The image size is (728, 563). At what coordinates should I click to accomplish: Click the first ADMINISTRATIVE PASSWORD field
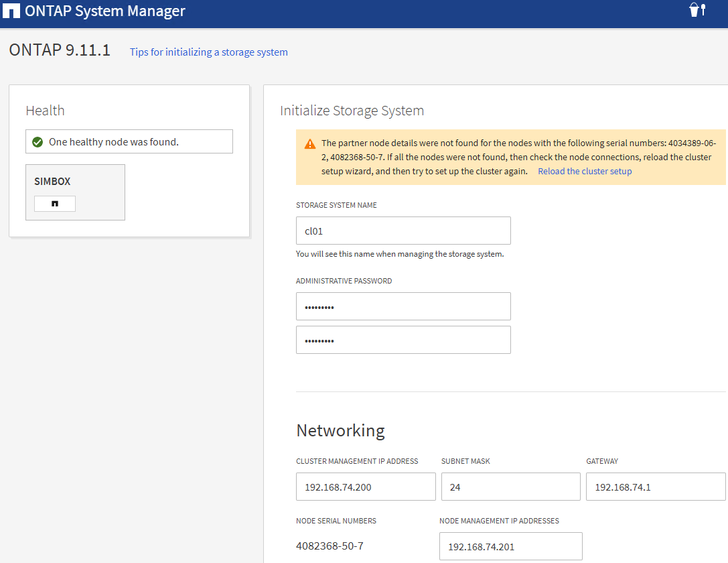coord(403,306)
